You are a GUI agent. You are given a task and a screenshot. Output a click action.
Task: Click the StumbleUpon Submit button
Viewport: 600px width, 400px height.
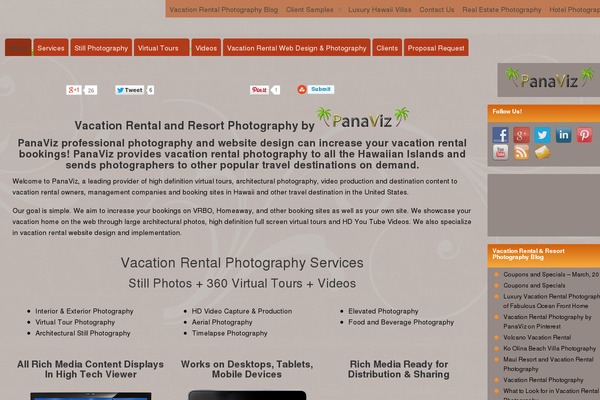(x=321, y=89)
